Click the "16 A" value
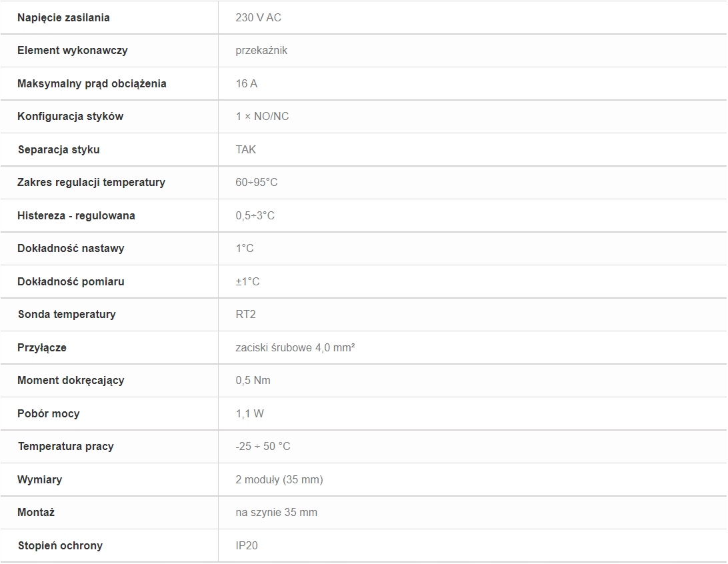 click(246, 83)
